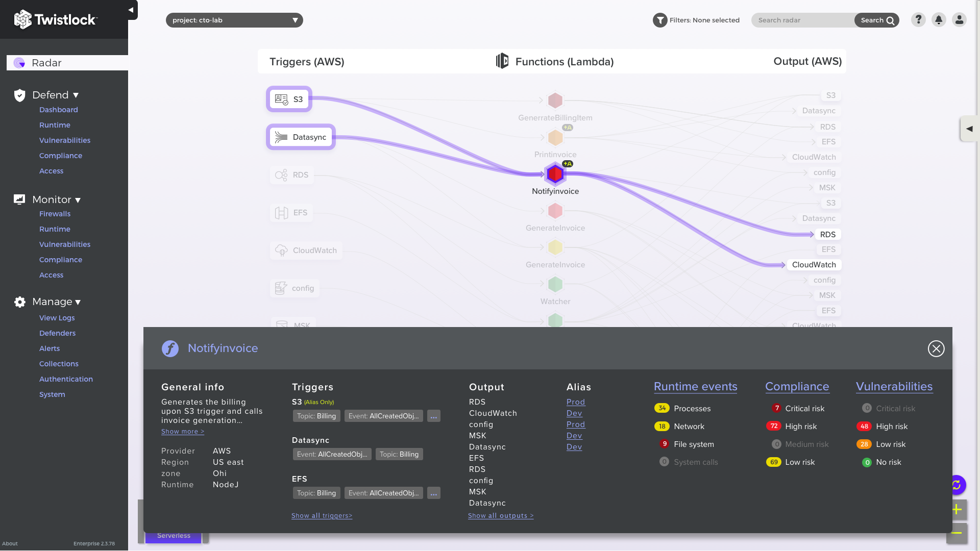Select the config trigger node
The height and width of the screenshot is (551, 980).
(295, 288)
